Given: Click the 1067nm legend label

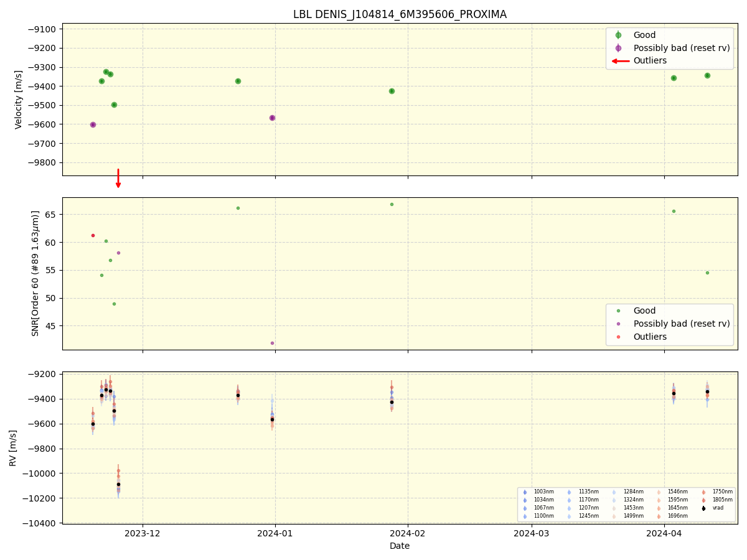Looking at the screenshot, I should pos(544,508).
